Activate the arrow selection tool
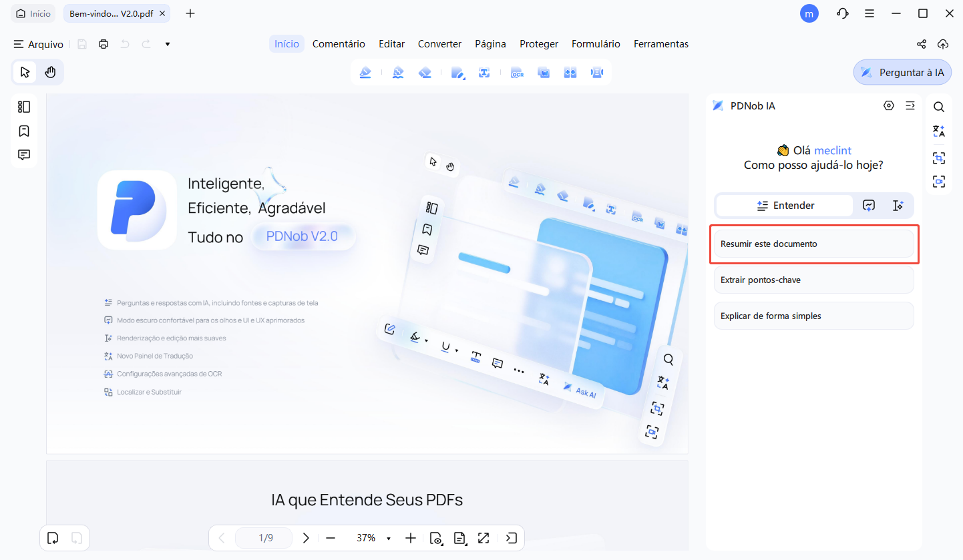The image size is (963, 560). (x=25, y=72)
